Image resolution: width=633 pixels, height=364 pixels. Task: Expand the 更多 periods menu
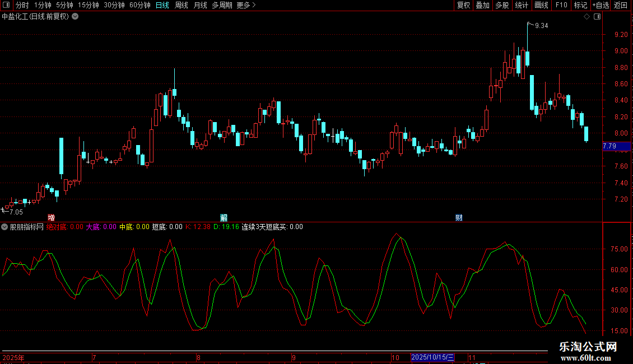pyautogui.click(x=246, y=5)
